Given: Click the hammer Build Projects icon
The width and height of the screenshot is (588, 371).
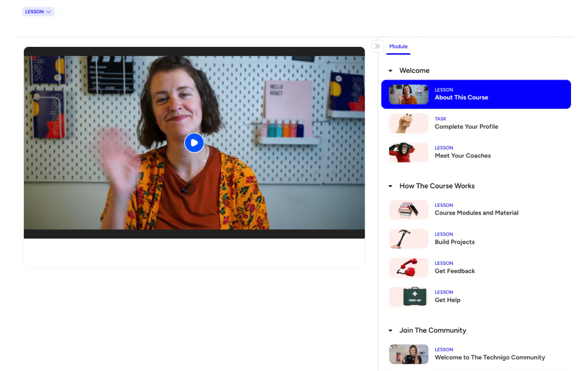Looking at the screenshot, I should pyautogui.click(x=408, y=239).
